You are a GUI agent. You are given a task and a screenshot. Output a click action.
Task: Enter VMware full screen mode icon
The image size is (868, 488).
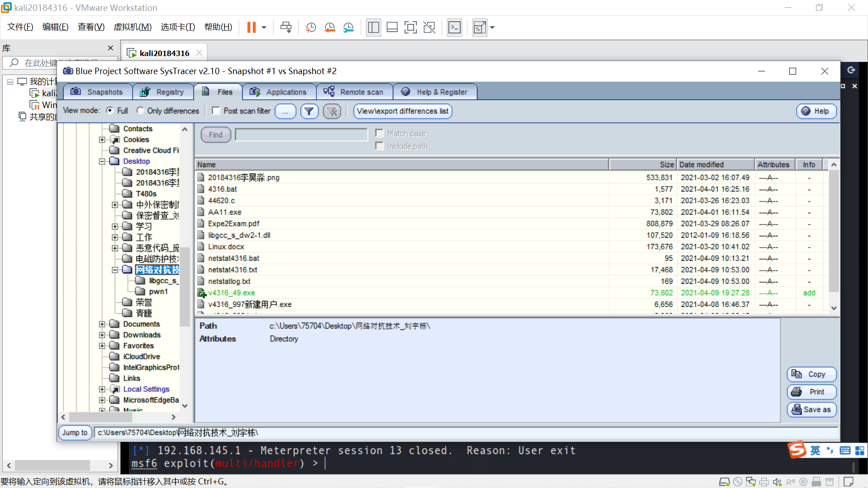(410, 28)
